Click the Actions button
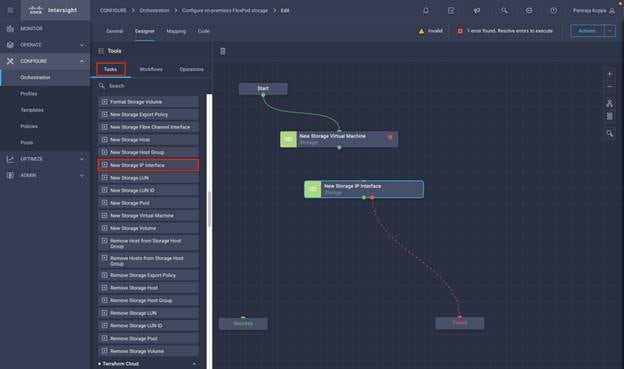624x369 pixels. (x=587, y=31)
